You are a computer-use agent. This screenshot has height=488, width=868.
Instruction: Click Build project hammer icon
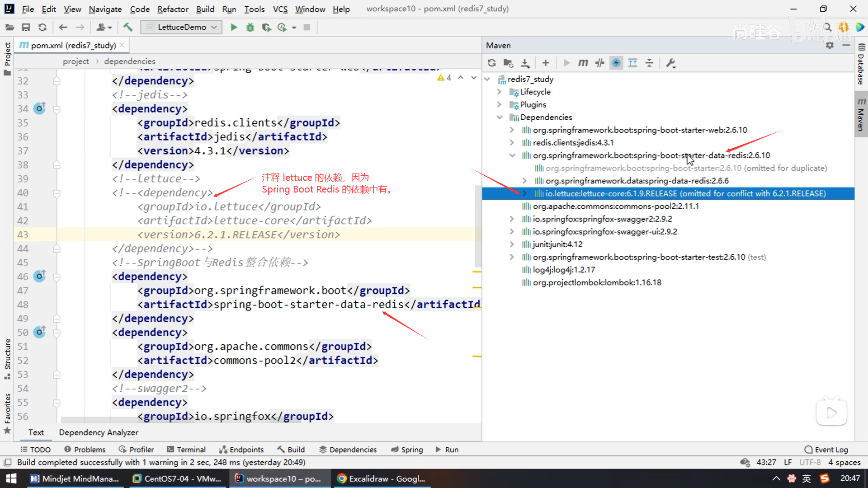[x=128, y=27]
